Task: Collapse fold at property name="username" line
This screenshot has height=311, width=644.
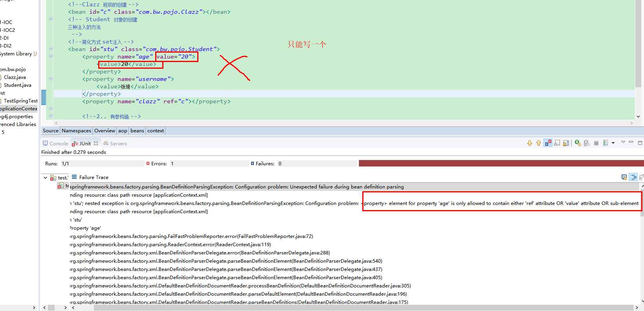Action: (51, 79)
